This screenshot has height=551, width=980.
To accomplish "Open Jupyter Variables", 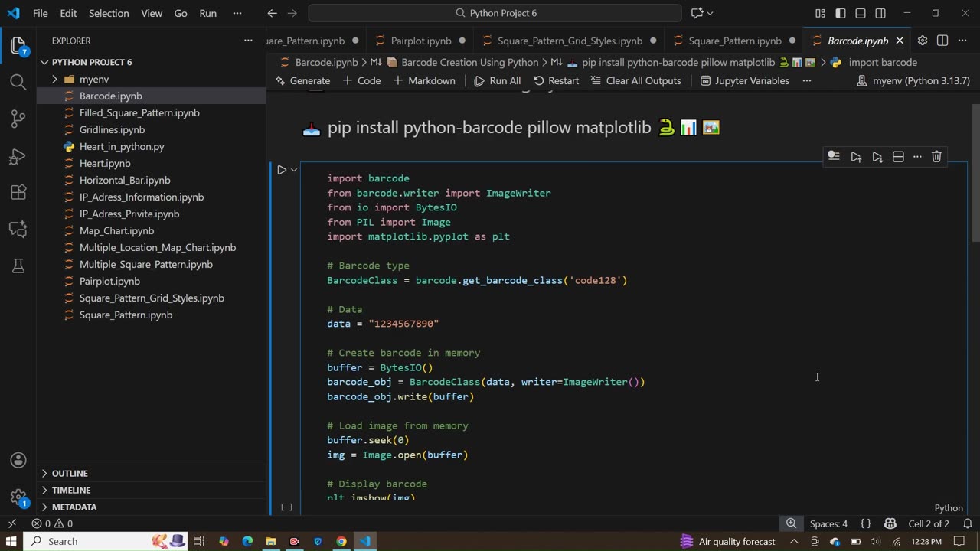I will pyautogui.click(x=745, y=80).
